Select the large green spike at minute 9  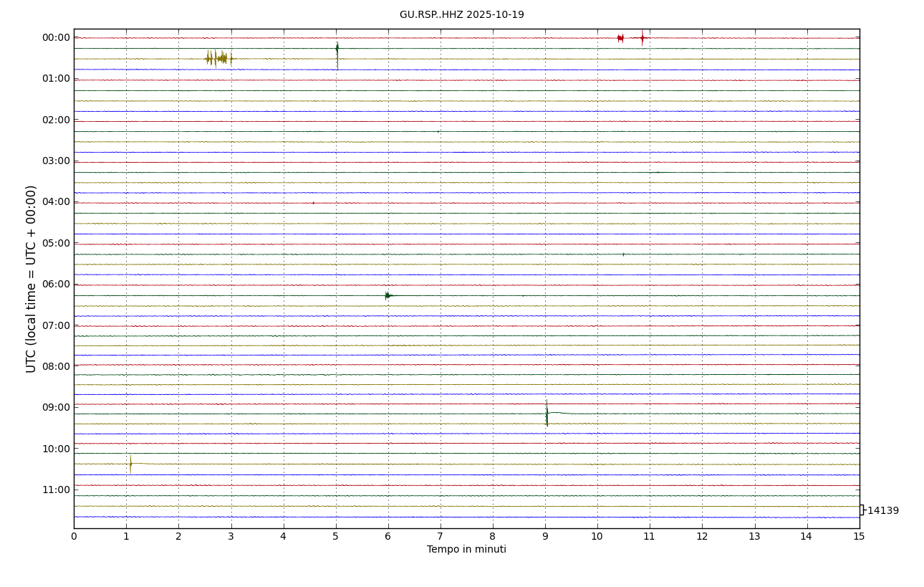pyautogui.click(x=547, y=414)
